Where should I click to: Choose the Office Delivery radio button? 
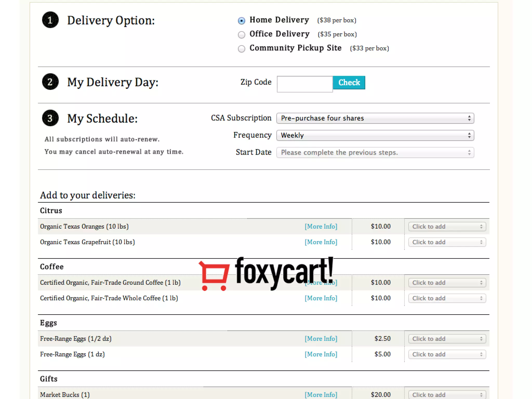pyautogui.click(x=242, y=35)
